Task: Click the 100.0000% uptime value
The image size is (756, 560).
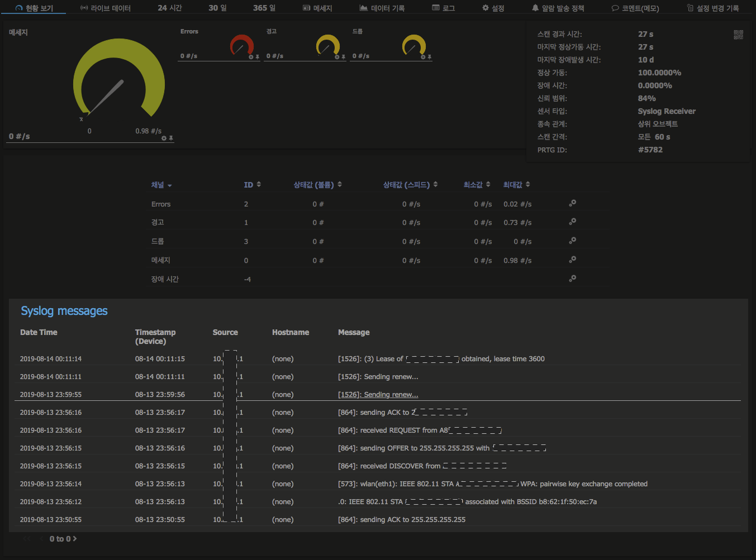Action: point(659,73)
